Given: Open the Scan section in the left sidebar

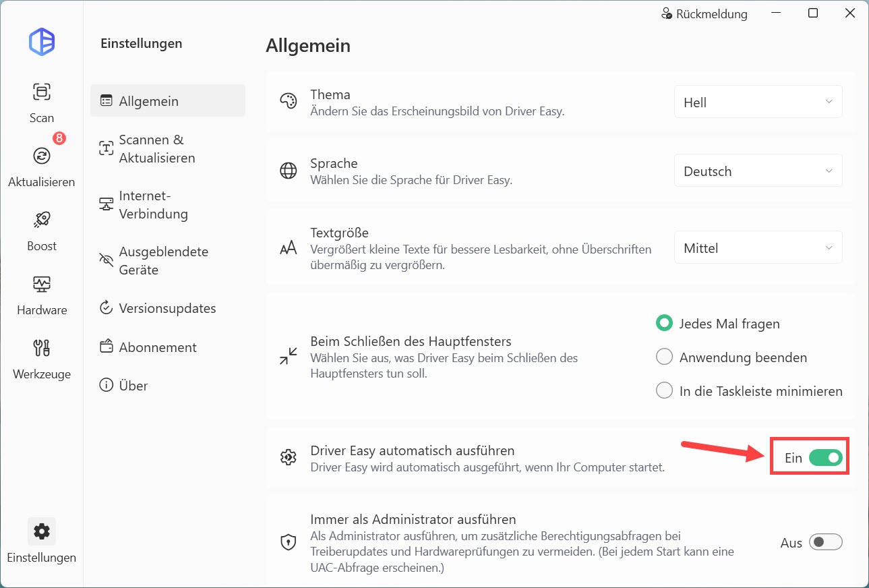Looking at the screenshot, I should pos(41,102).
